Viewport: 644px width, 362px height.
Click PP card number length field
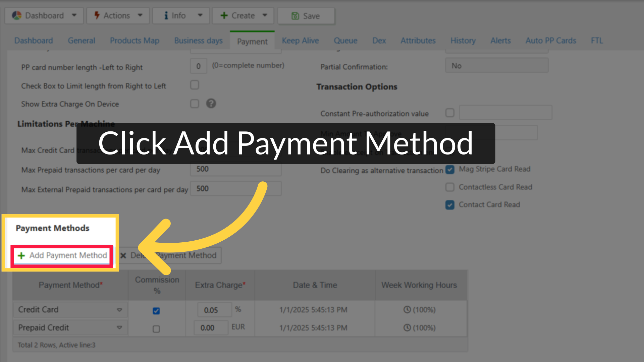tap(198, 66)
